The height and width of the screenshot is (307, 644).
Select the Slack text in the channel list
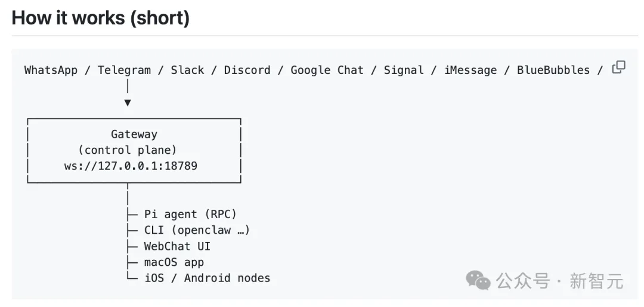point(187,70)
